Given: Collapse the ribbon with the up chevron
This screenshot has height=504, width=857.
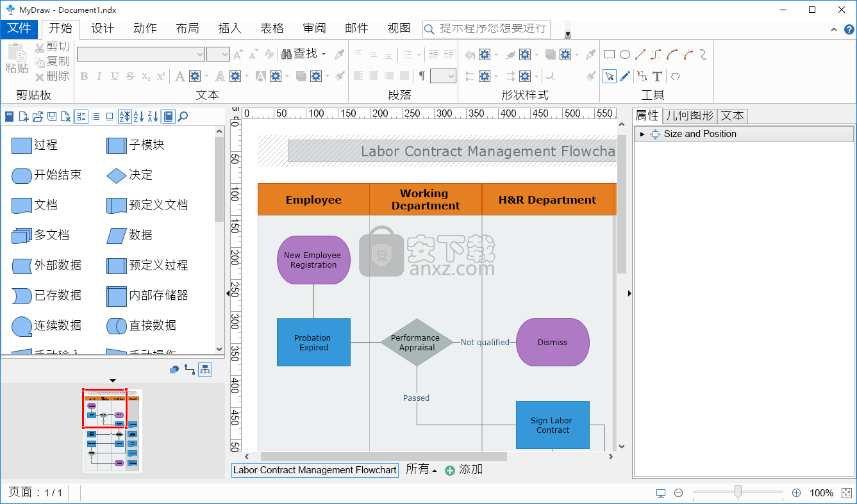Looking at the screenshot, I should pos(833,29).
